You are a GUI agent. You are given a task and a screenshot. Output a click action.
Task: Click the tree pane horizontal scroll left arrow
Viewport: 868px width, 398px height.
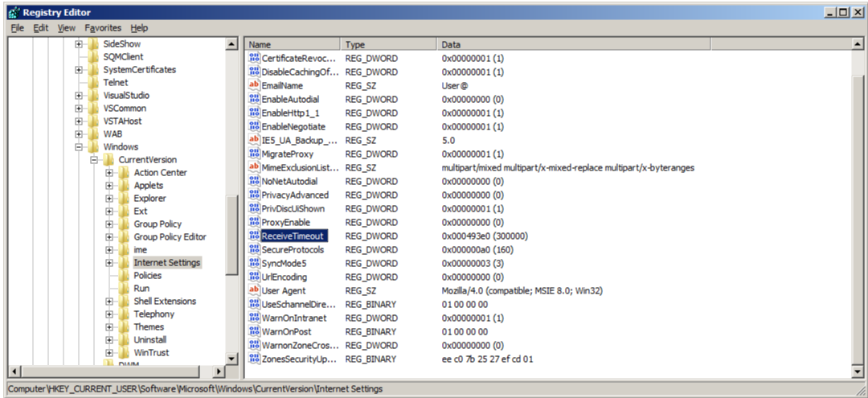click(x=15, y=371)
